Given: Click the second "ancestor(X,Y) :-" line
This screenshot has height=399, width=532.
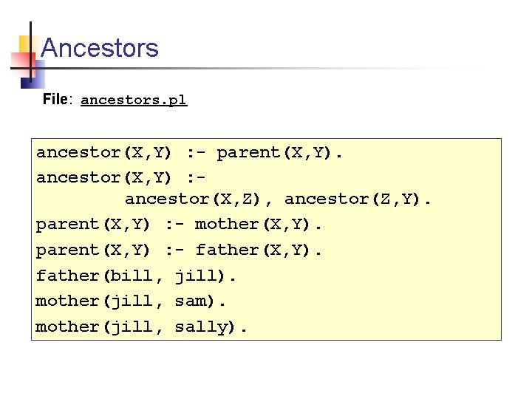Looking at the screenshot, I should point(120,177).
